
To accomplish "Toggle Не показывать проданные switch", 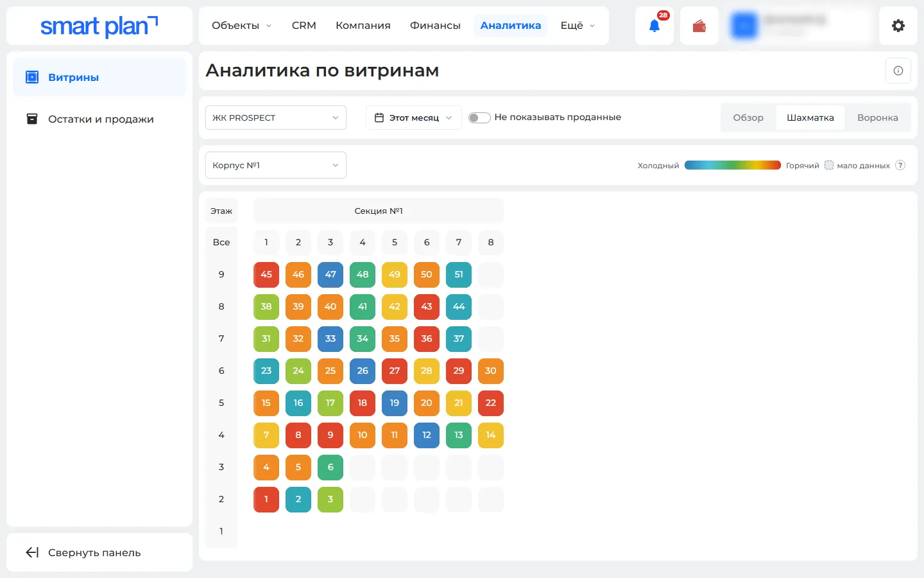I will [479, 118].
